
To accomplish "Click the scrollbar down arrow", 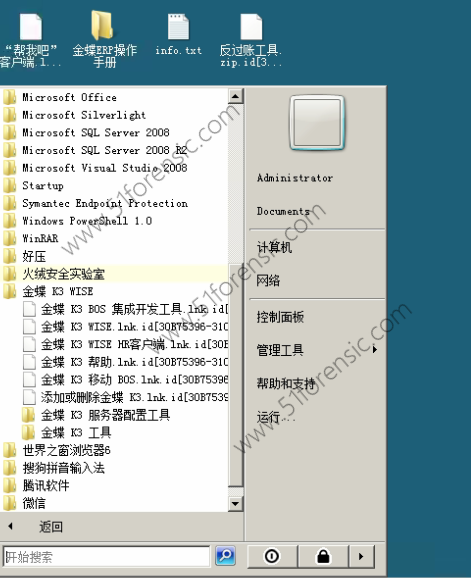I will coord(235,504).
